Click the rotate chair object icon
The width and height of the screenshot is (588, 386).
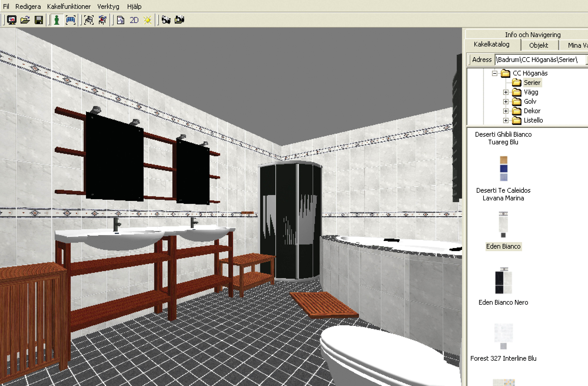point(103,20)
